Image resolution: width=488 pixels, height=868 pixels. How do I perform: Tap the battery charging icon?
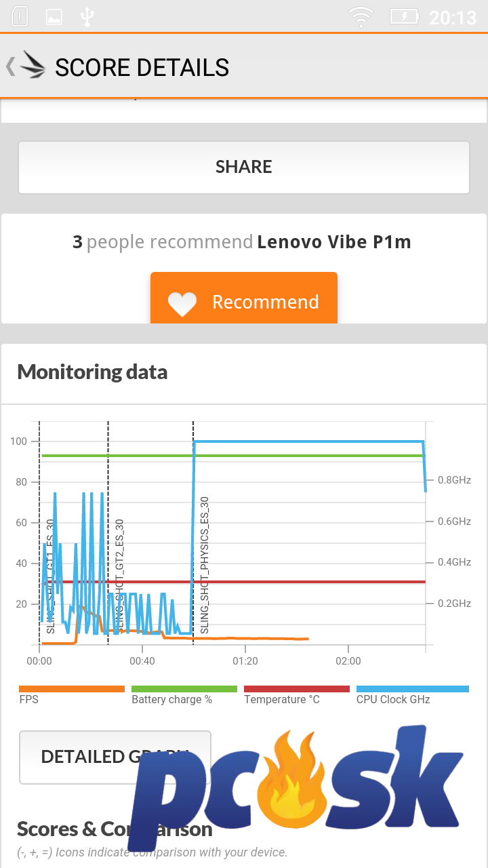[405, 16]
